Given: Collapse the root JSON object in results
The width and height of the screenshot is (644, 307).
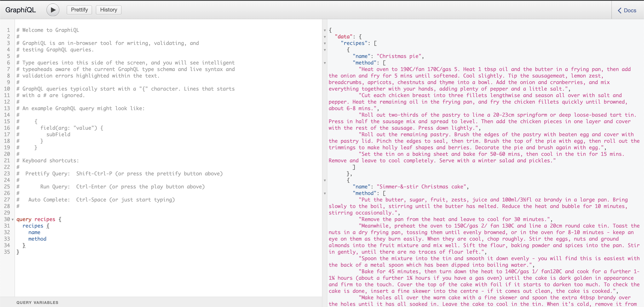Looking at the screenshot, I should coord(325,31).
